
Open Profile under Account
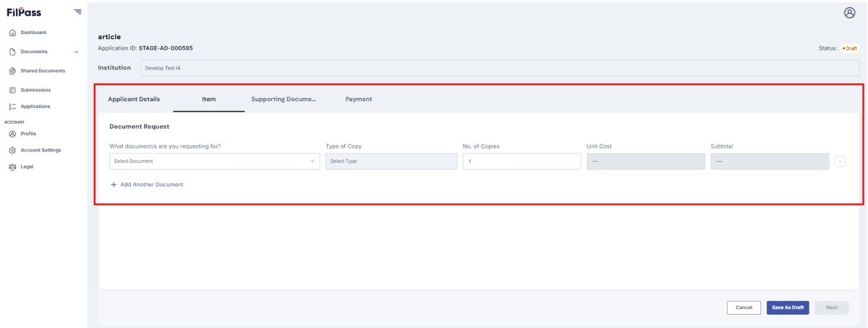tap(27, 134)
